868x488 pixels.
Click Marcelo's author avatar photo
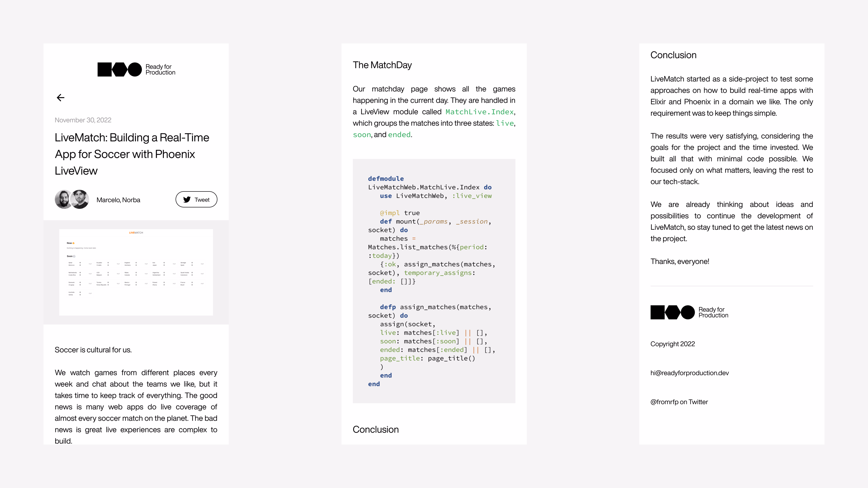click(63, 199)
